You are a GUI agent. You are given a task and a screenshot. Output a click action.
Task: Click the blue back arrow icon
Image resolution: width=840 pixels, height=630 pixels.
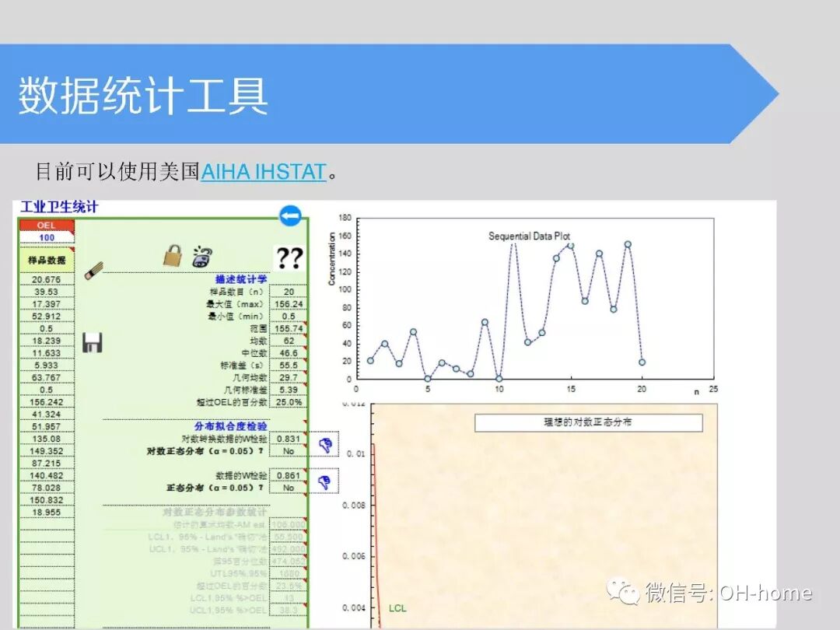click(290, 216)
